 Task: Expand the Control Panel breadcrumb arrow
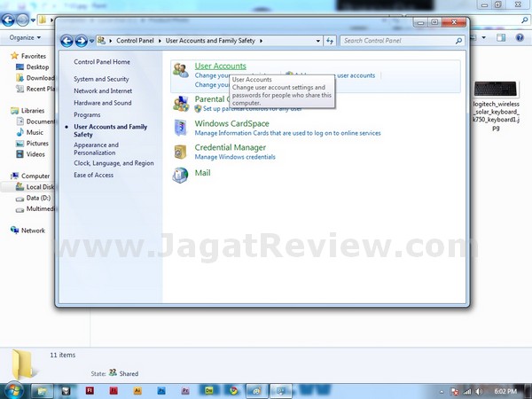[161, 41]
